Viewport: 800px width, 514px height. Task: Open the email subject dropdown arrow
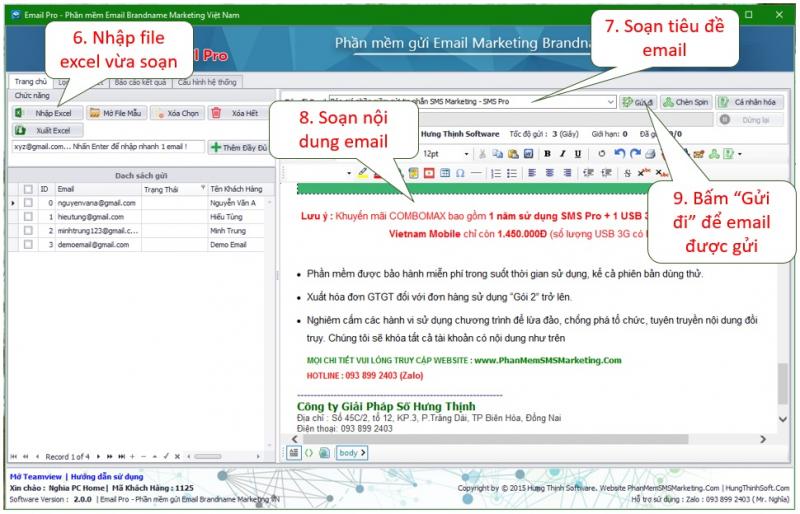(x=611, y=102)
